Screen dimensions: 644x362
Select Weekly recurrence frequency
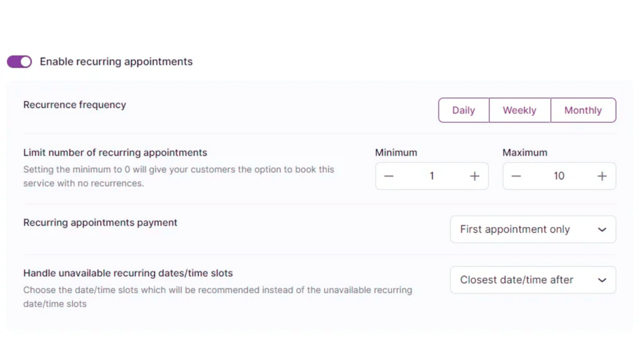[x=519, y=111]
